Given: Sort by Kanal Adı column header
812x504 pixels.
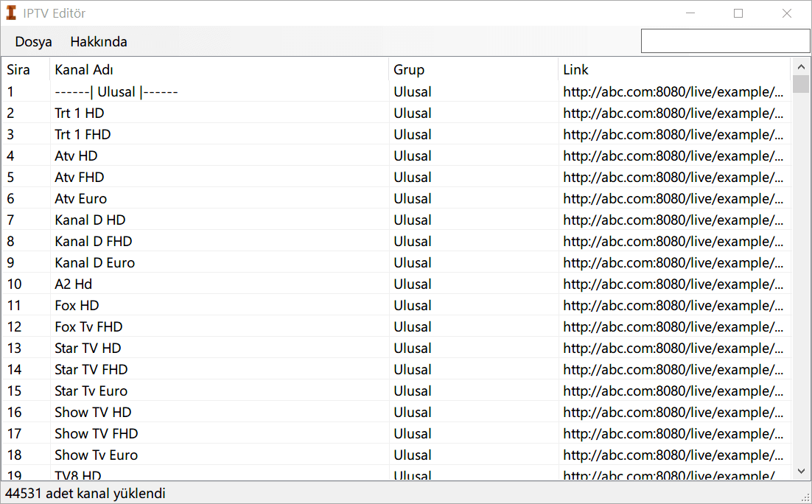Looking at the screenshot, I should (x=219, y=69).
